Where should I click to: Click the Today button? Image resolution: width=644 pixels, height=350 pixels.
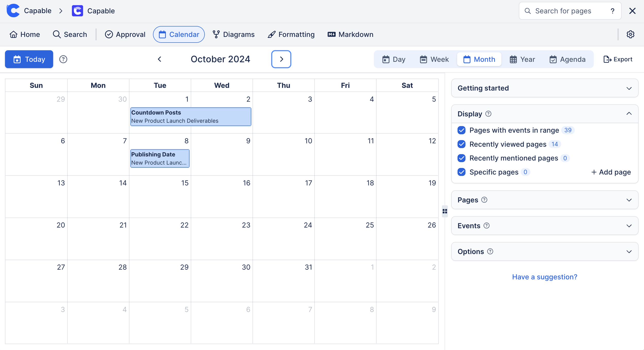(x=29, y=59)
